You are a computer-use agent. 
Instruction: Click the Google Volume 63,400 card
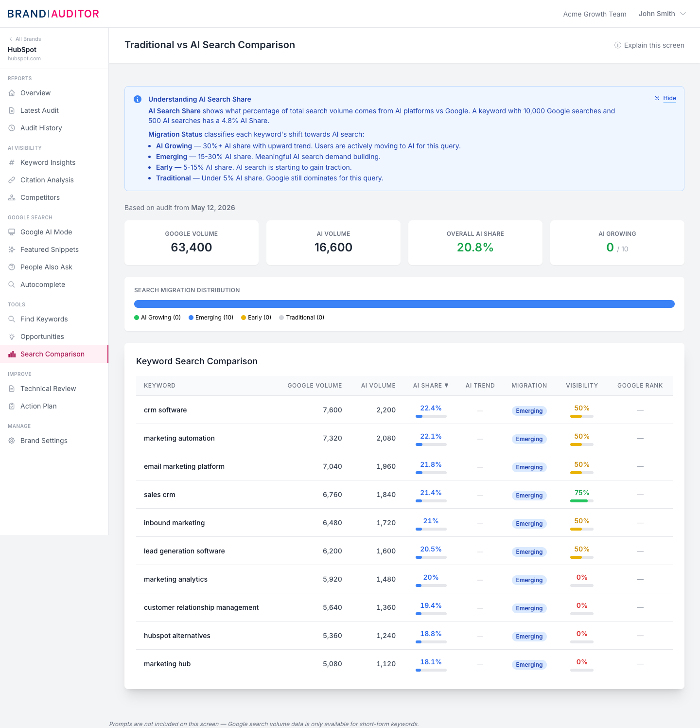click(x=192, y=243)
